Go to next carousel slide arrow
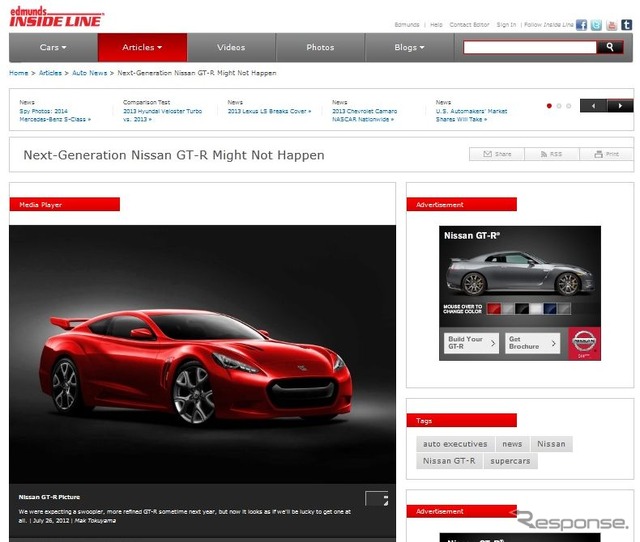 click(x=620, y=106)
